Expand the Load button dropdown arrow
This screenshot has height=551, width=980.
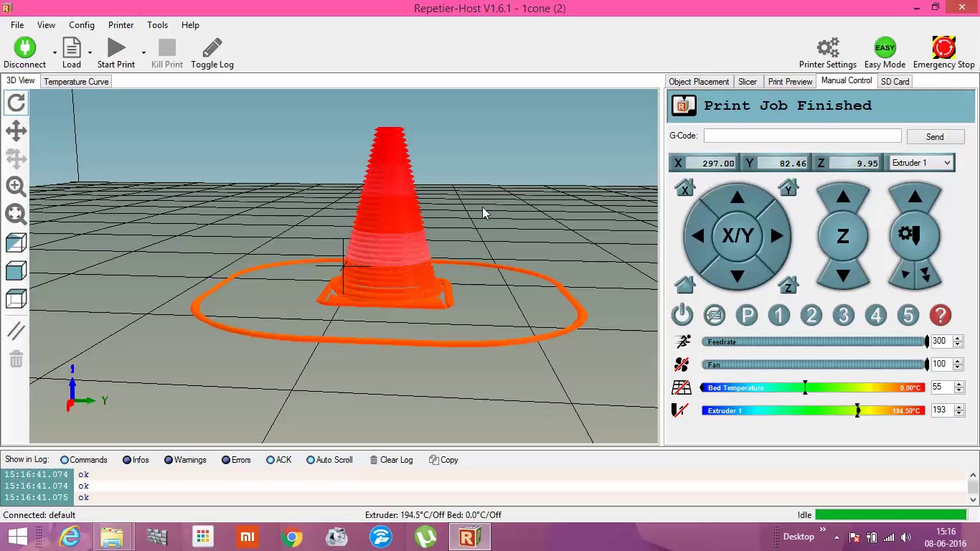point(90,52)
